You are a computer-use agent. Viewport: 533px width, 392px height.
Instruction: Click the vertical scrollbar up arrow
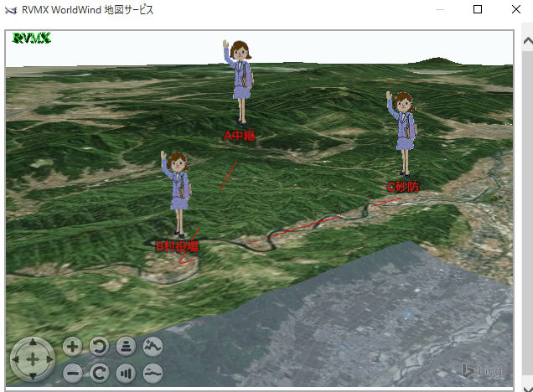[x=526, y=38]
